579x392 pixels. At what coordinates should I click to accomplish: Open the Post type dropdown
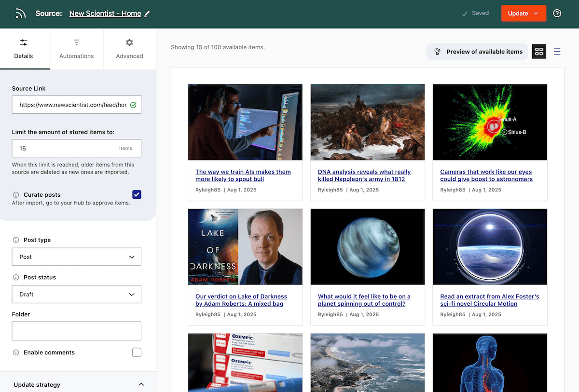[77, 257]
